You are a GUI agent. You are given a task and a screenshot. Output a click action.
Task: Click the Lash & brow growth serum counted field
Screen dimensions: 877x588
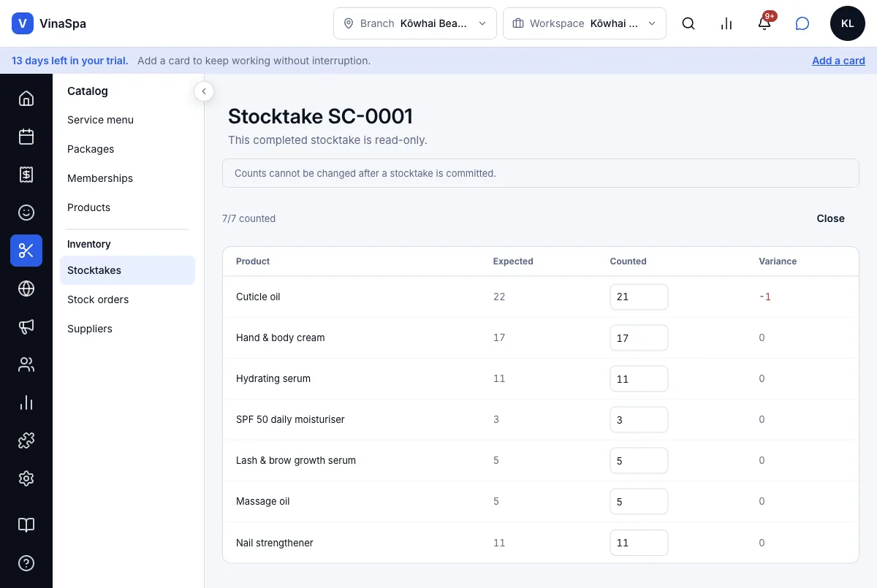click(x=639, y=460)
